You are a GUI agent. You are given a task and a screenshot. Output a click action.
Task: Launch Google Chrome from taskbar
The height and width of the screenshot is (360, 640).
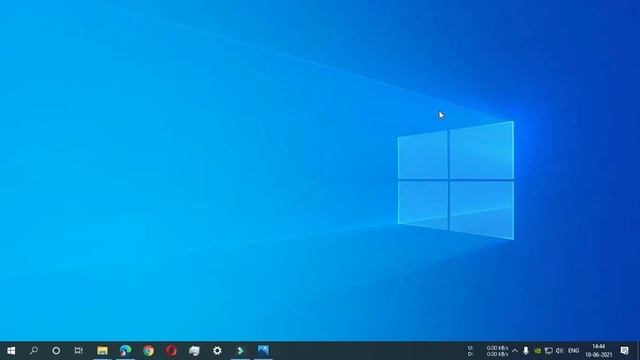coord(149,351)
